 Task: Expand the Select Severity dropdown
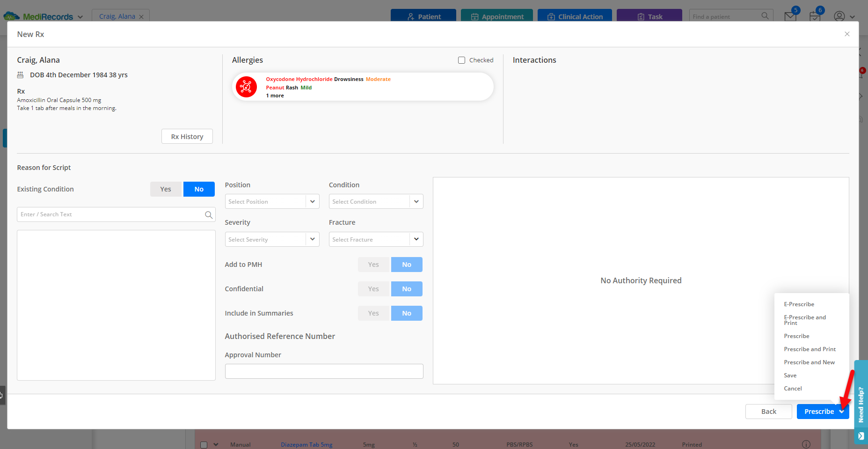click(x=272, y=240)
